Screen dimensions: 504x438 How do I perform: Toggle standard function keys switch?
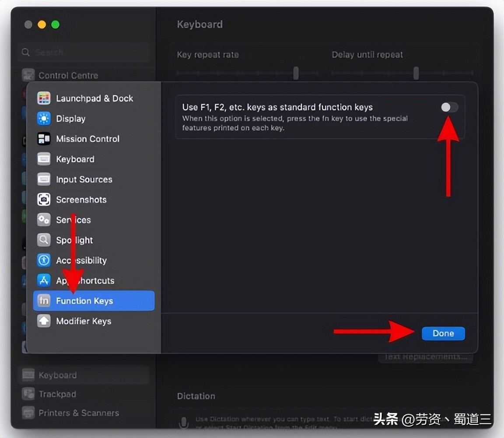click(449, 107)
